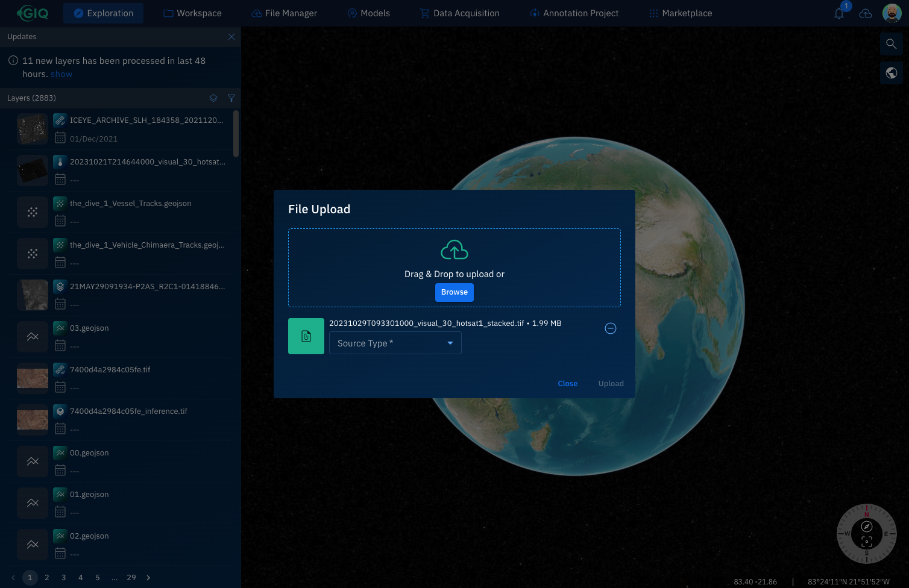Click the 21MAY29091934 layer thumbnail
The image size is (909, 588).
33,295
